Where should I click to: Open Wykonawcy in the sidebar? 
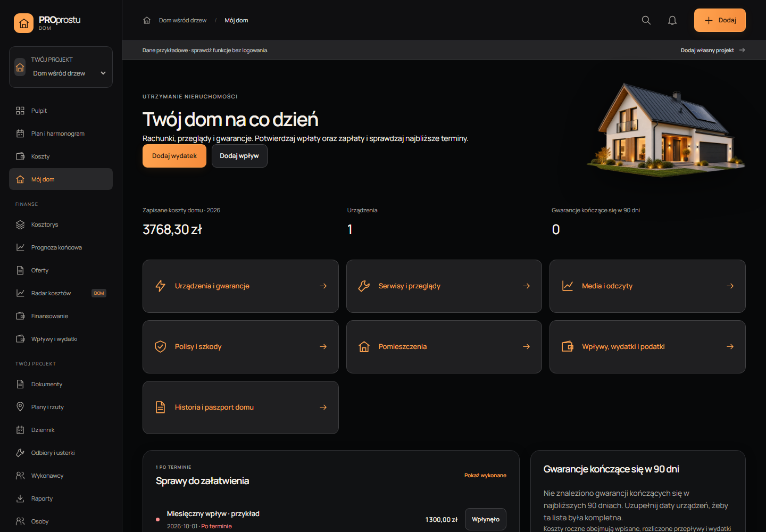[x=61, y=476]
